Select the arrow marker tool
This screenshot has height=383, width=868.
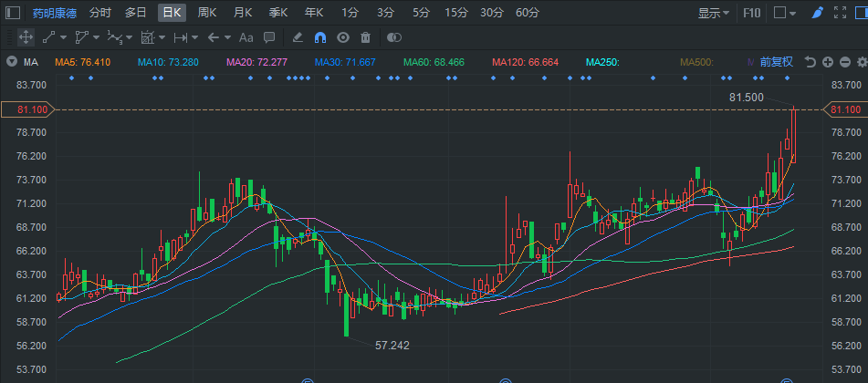[214, 37]
